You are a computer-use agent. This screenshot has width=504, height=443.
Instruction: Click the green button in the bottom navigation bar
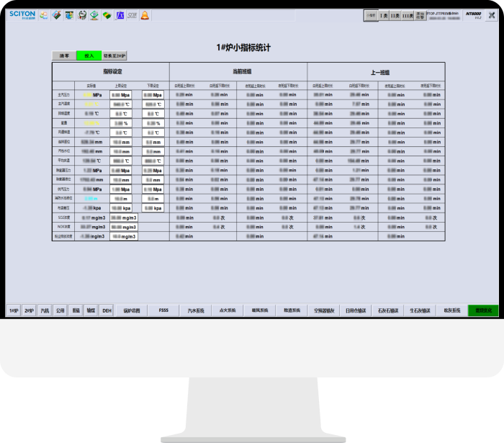(x=482, y=310)
